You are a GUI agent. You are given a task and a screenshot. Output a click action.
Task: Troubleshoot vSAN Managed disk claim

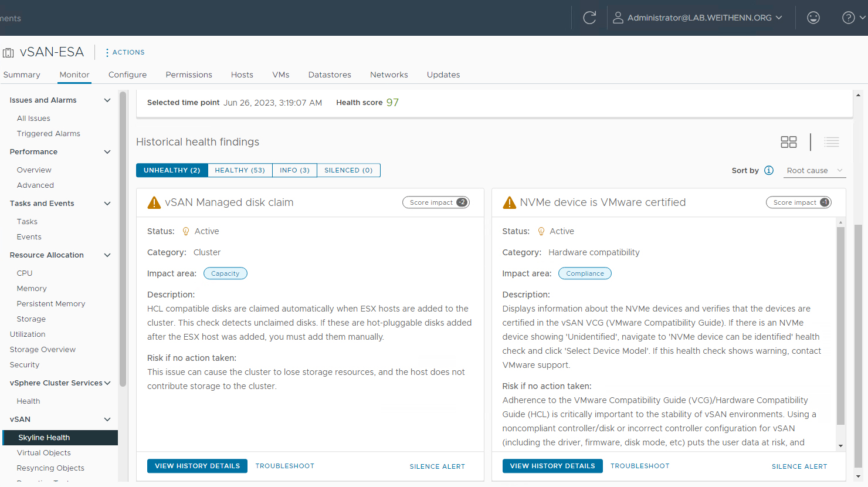[285, 466]
